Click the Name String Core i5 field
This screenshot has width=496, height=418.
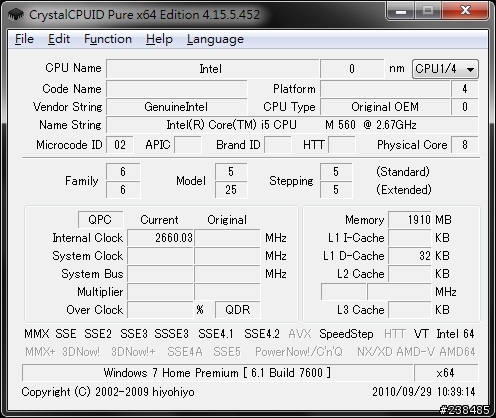click(x=292, y=125)
